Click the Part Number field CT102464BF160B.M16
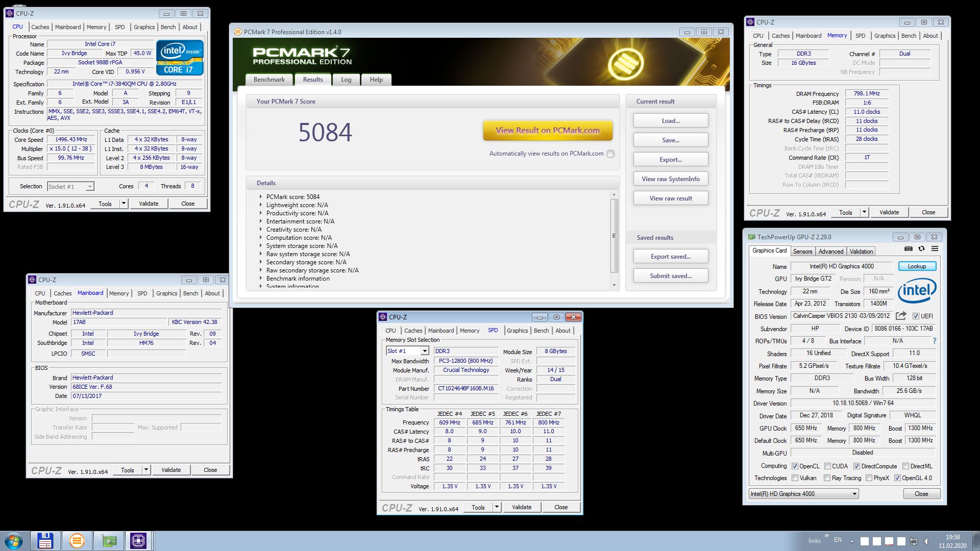Screen dimensions: 980x551 click(x=465, y=389)
